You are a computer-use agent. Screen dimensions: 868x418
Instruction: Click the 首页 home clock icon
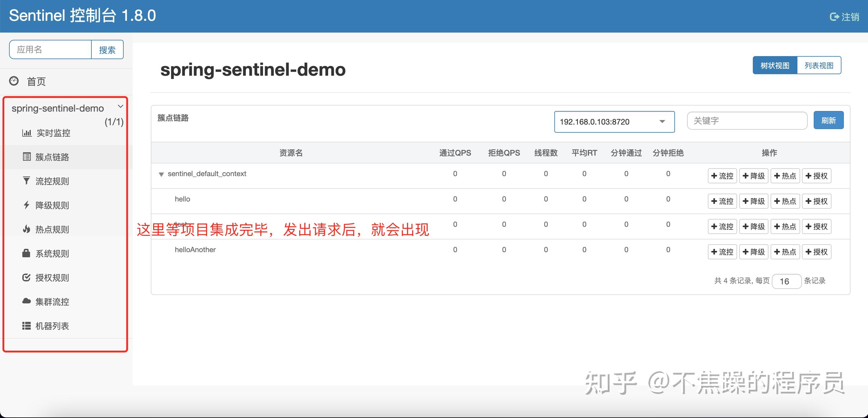coord(14,81)
